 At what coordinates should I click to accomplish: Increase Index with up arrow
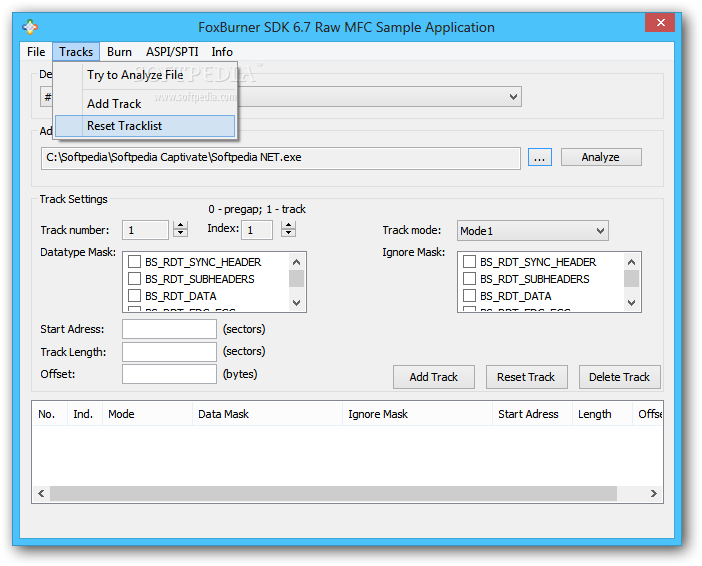pos(288,225)
